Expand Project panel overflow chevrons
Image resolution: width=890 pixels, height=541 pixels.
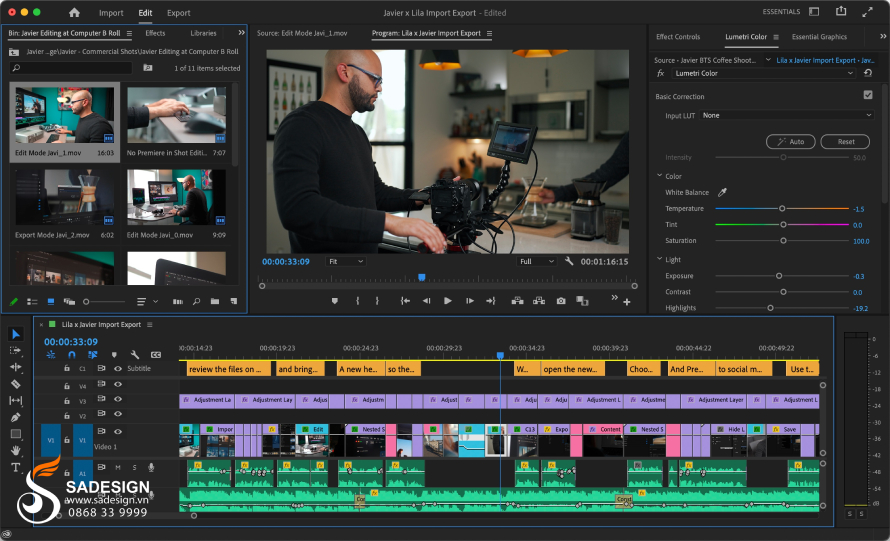[241, 33]
